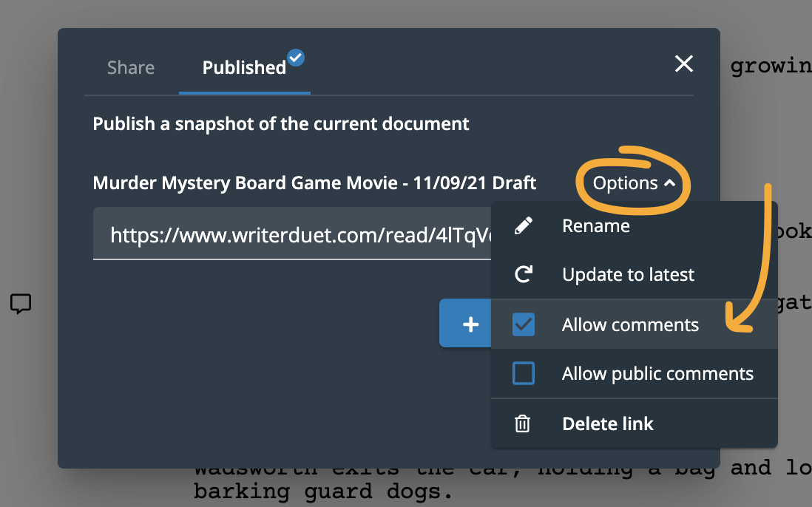Click the Murder Mystery draft title

(314, 183)
